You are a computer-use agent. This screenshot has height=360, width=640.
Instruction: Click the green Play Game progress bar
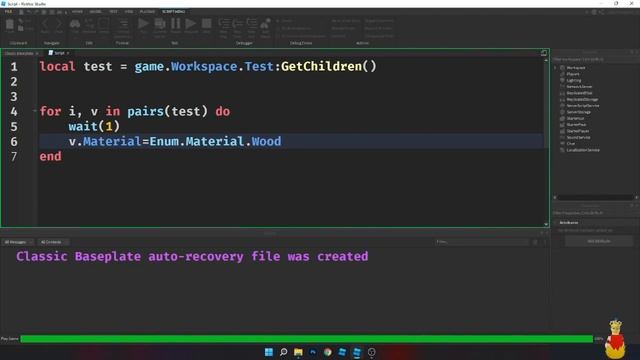click(x=307, y=339)
